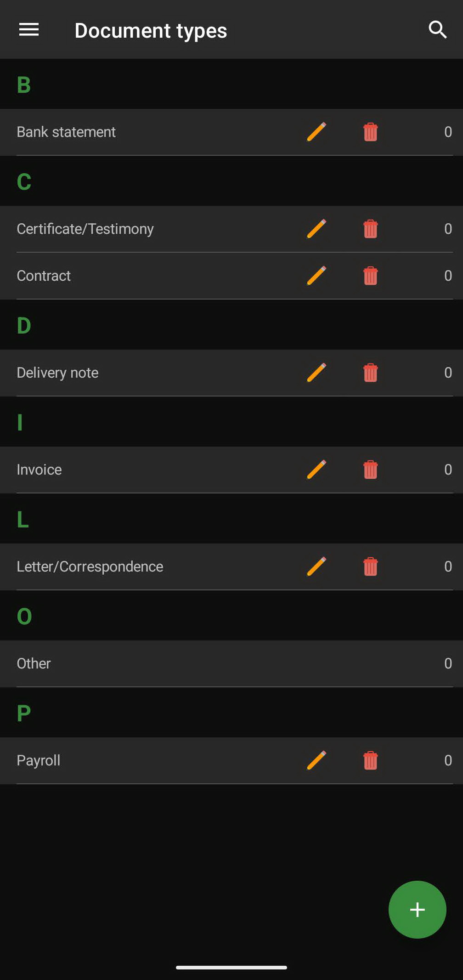This screenshot has height=980, width=463.
Task: Edit the Certificate/Testimony type
Action: pyautogui.click(x=316, y=229)
